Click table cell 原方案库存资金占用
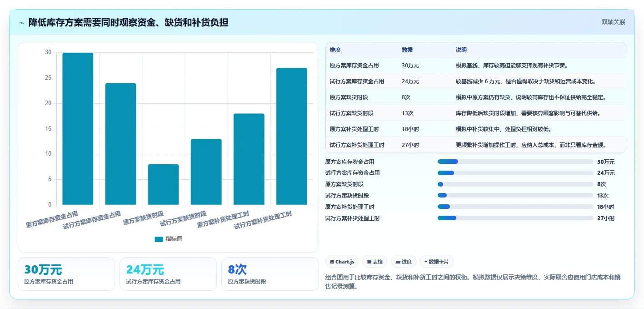 tap(354, 66)
